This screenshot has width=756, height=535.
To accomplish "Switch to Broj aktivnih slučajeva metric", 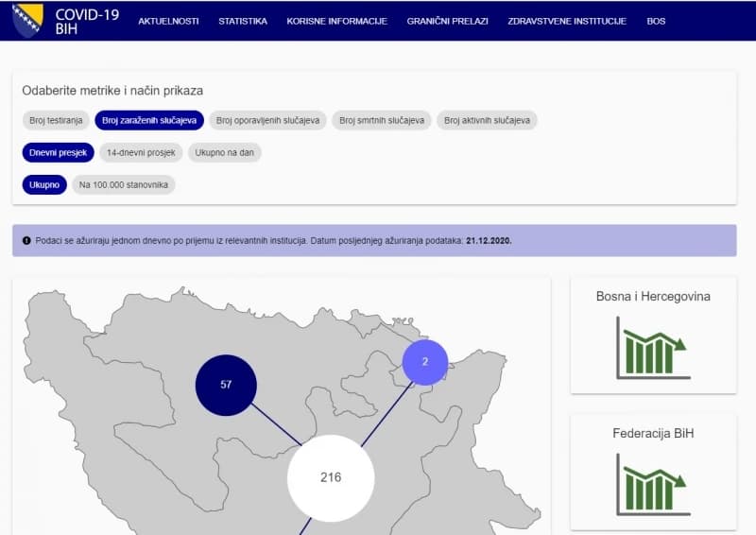I will pos(487,120).
